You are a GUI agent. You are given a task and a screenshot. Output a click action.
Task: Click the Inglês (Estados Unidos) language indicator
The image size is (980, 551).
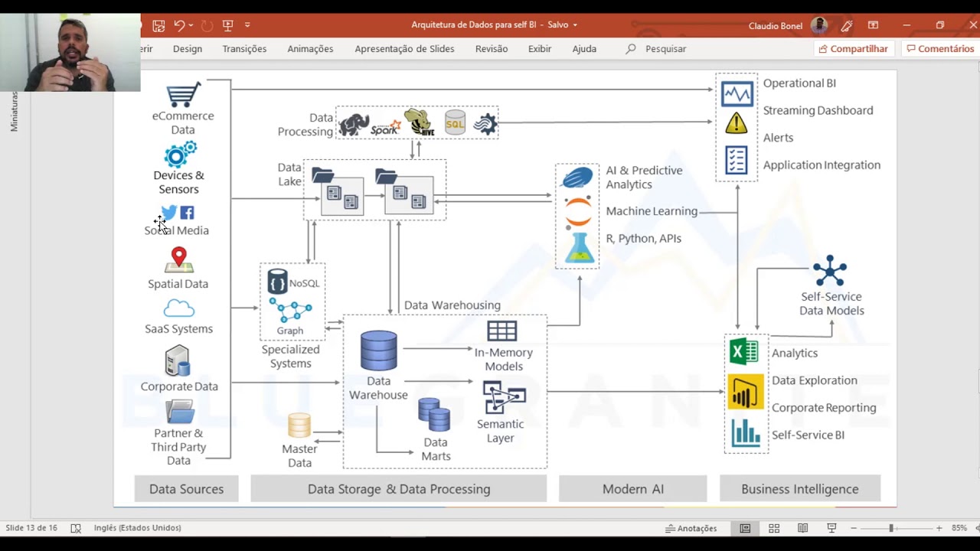click(x=137, y=528)
